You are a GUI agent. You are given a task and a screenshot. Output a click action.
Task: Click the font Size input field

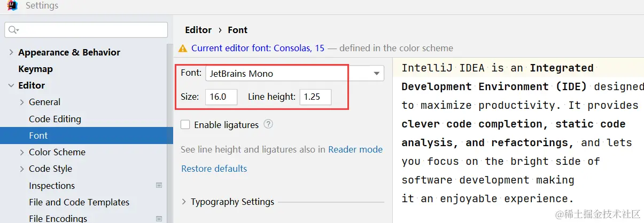(221, 97)
